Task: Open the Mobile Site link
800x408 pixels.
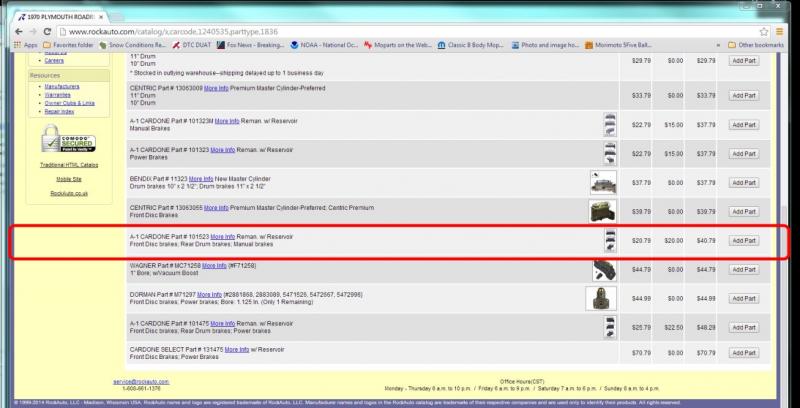Action: [x=69, y=179]
